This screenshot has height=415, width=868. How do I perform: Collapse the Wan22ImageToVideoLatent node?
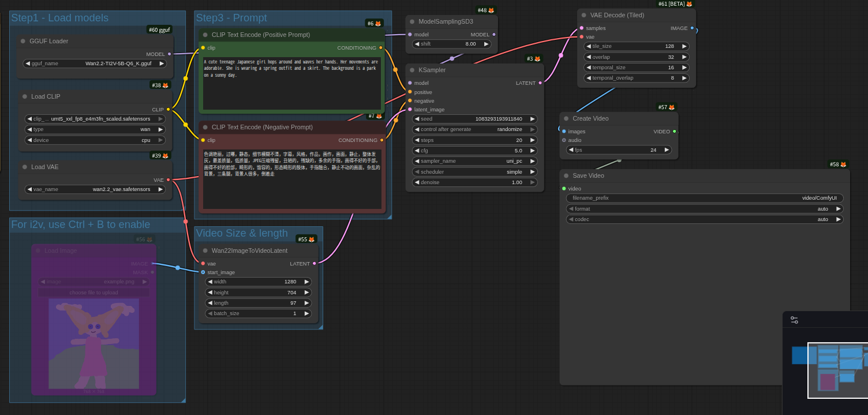(205, 251)
